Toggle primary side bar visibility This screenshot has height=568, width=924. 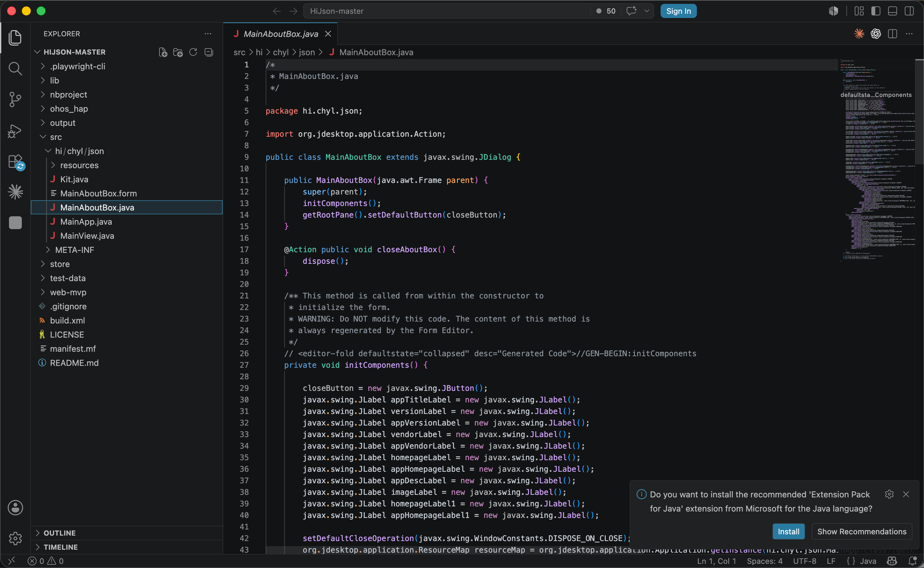click(876, 11)
